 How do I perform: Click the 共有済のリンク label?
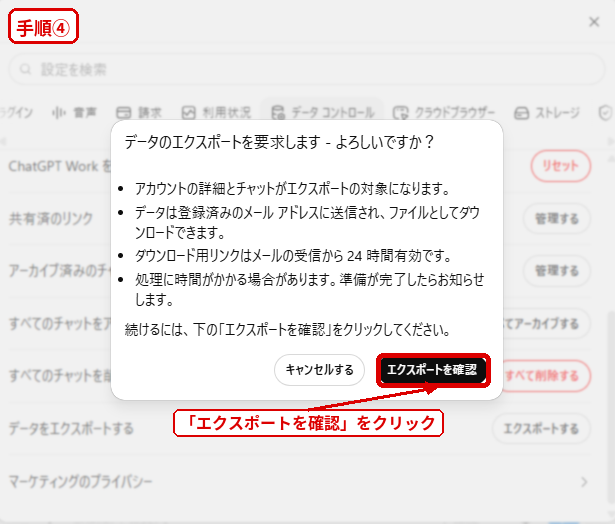point(51,218)
